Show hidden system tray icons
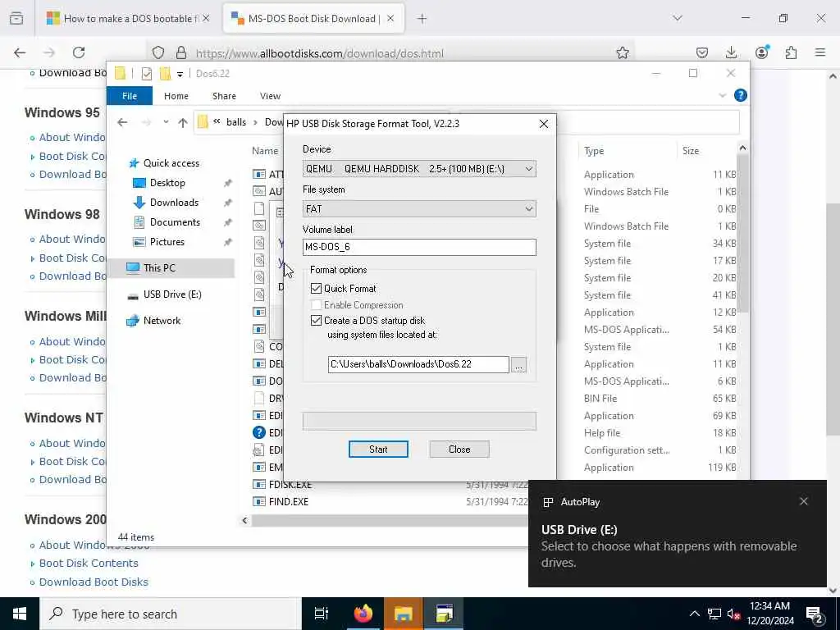The width and height of the screenshot is (840, 630). coord(694,614)
